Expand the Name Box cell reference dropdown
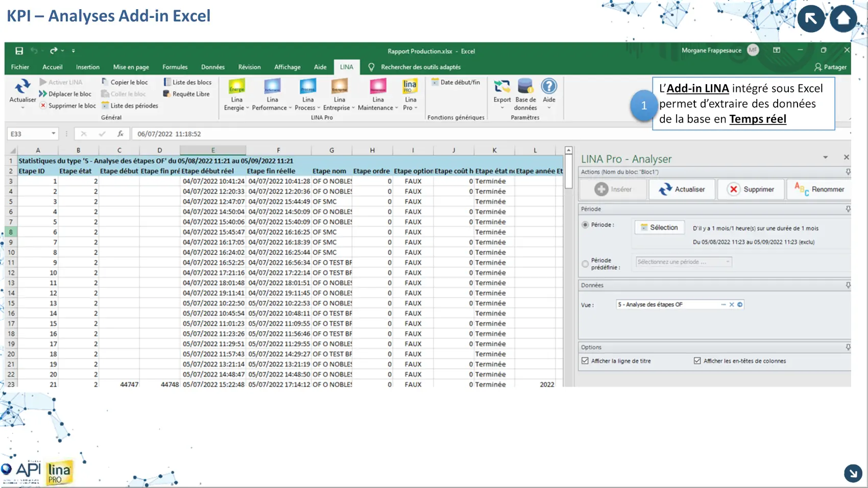The width and height of the screenshot is (868, 488). pos(53,134)
